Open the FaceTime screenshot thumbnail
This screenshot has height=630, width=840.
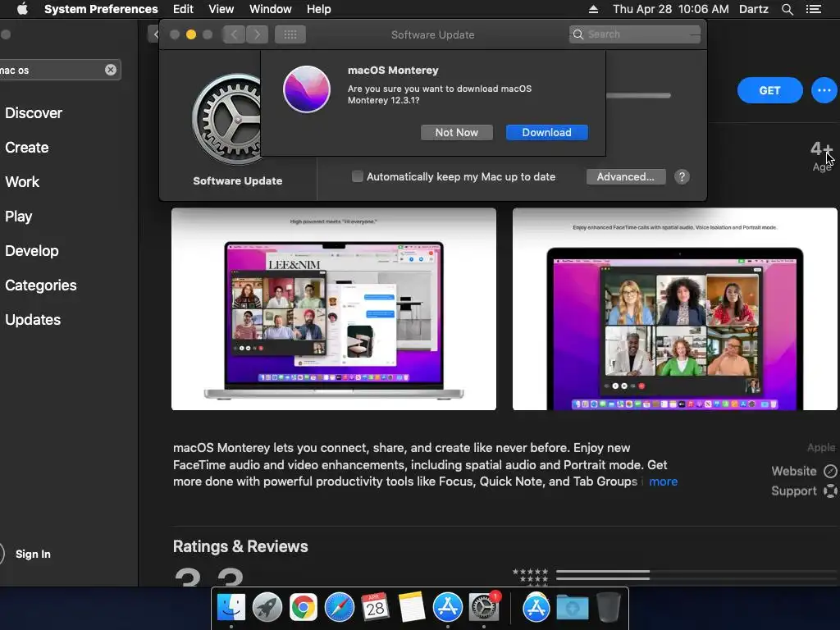click(x=674, y=309)
